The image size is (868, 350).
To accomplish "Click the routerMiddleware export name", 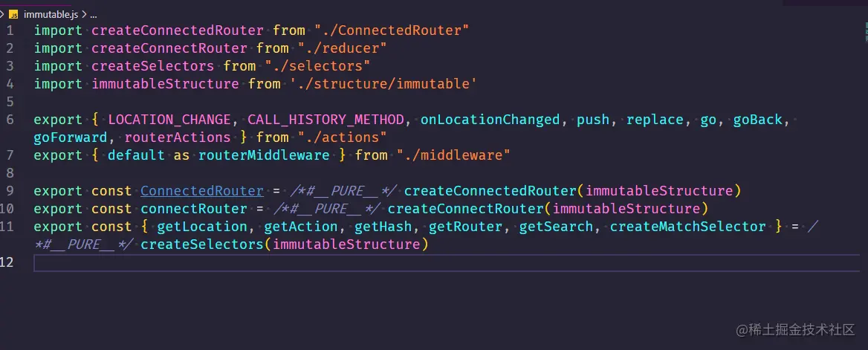I will tap(264, 155).
